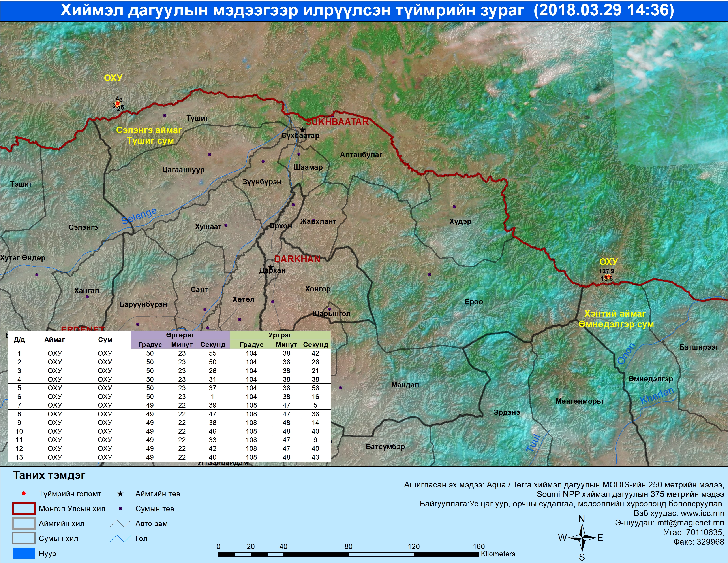
Task: Click the Цагааннуур place label
Action: pyautogui.click(x=183, y=170)
